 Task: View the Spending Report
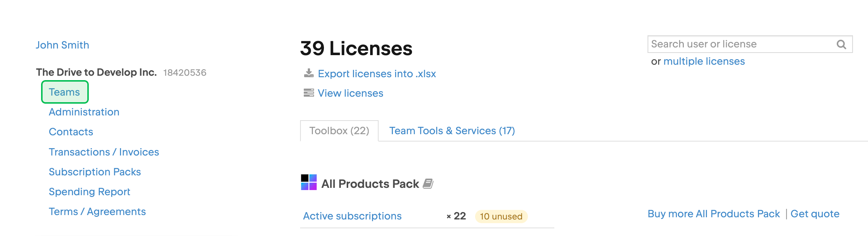(x=89, y=192)
